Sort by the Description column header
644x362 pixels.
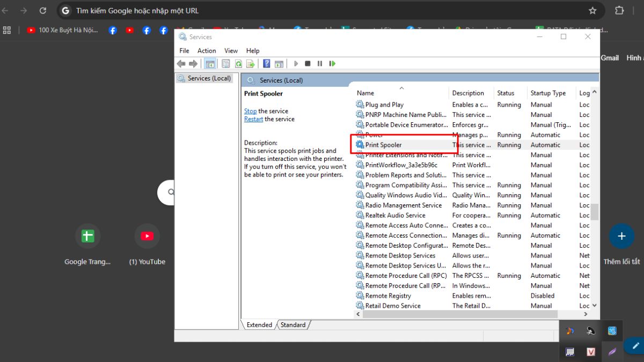[x=471, y=93]
